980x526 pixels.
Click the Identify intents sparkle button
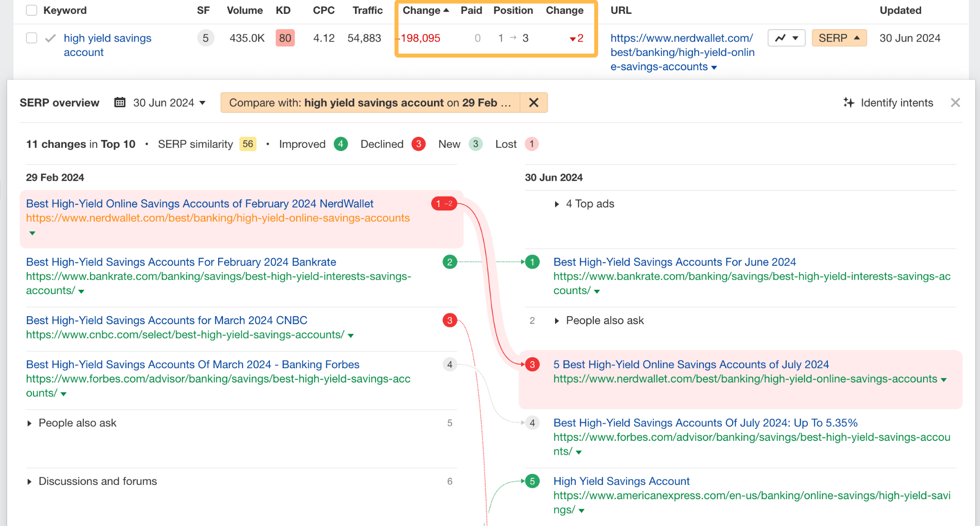[x=888, y=103]
